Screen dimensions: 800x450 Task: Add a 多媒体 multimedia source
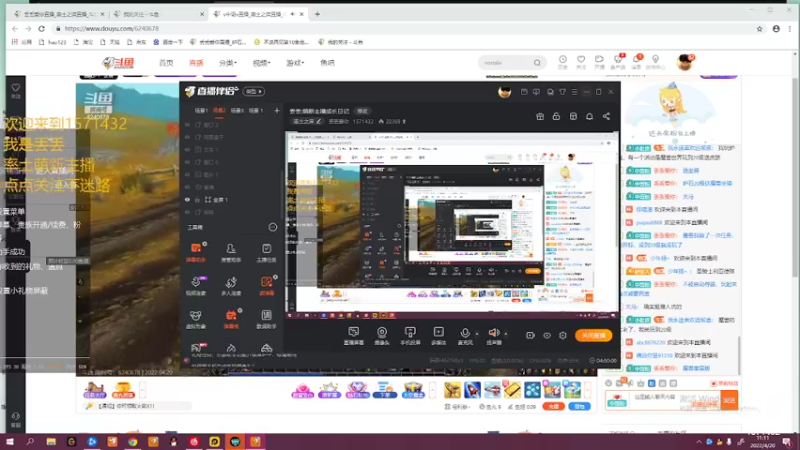click(x=438, y=336)
